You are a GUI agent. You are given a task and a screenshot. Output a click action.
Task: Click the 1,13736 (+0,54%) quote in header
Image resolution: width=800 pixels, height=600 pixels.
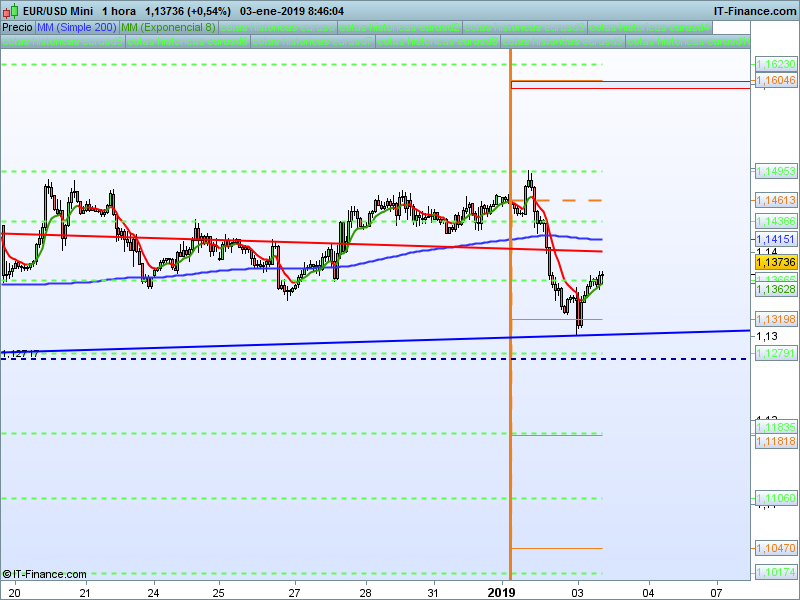click(x=188, y=11)
